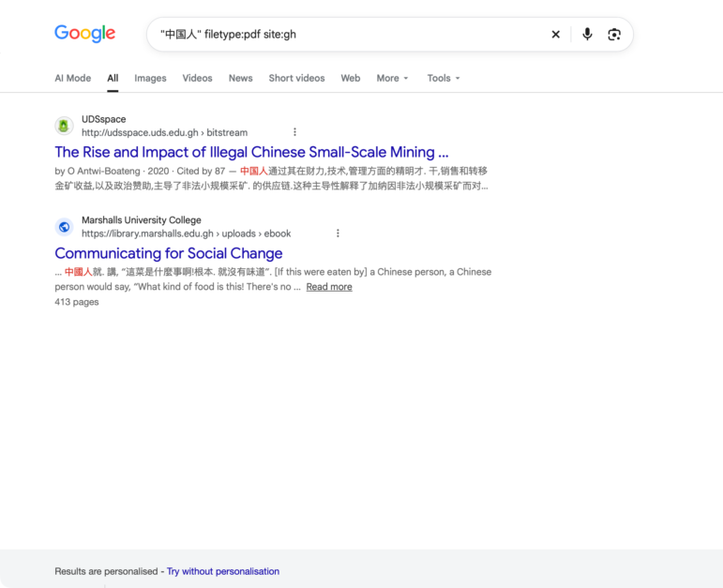Clear the search box with X icon
This screenshot has width=723, height=588.
(x=556, y=34)
